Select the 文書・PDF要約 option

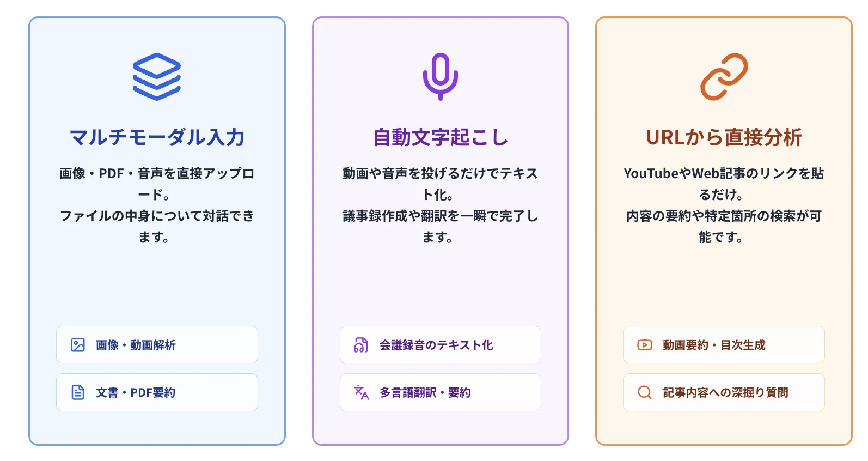click(157, 392)
